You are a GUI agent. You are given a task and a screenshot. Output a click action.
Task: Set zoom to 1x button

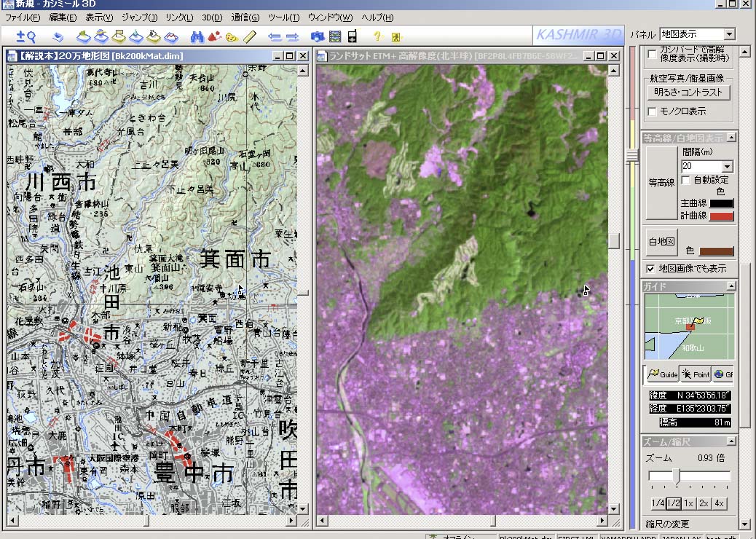click(688, 503)
